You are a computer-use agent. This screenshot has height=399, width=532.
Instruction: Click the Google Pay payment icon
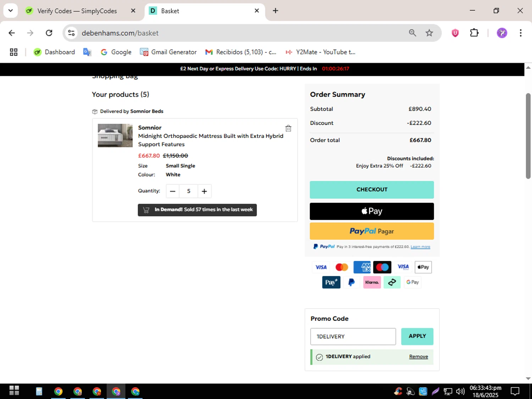point(412,282)
